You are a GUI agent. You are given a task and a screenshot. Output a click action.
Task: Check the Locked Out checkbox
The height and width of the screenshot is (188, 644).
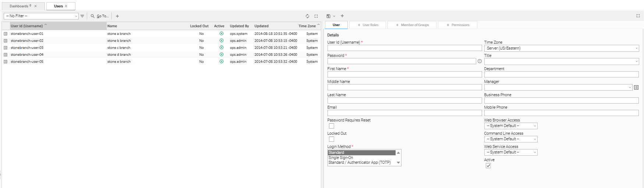coord(332,139)
